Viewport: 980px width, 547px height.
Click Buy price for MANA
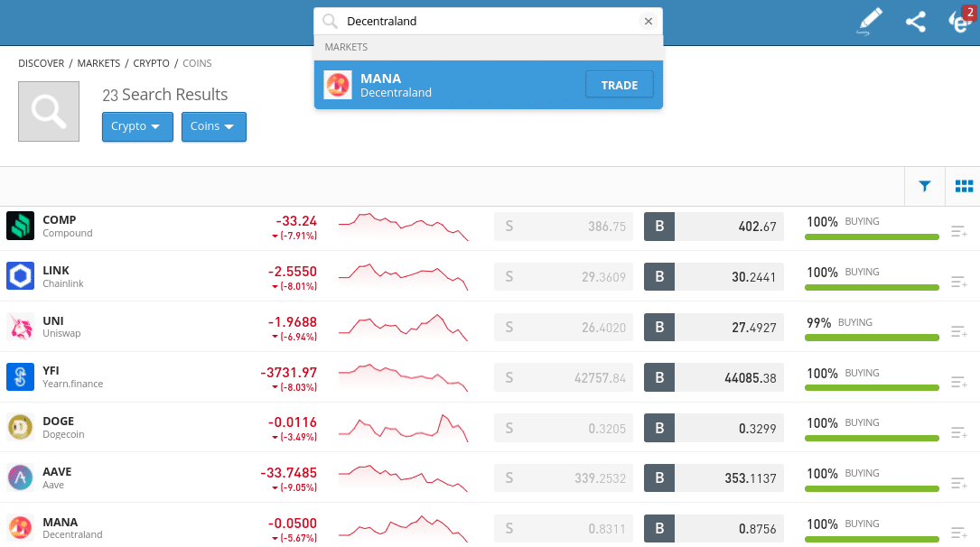click(x=714, y=529)
